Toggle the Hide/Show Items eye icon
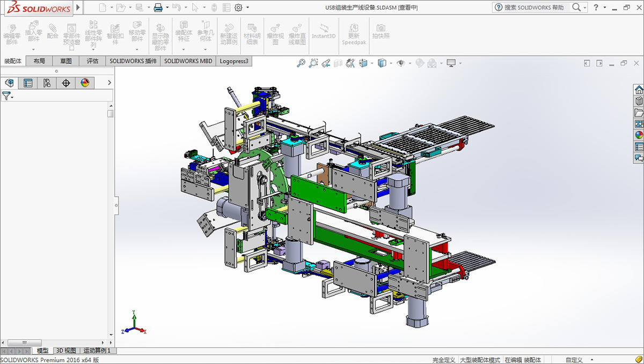This screenshot has height=364, width=644. click(x=400, y=63)
